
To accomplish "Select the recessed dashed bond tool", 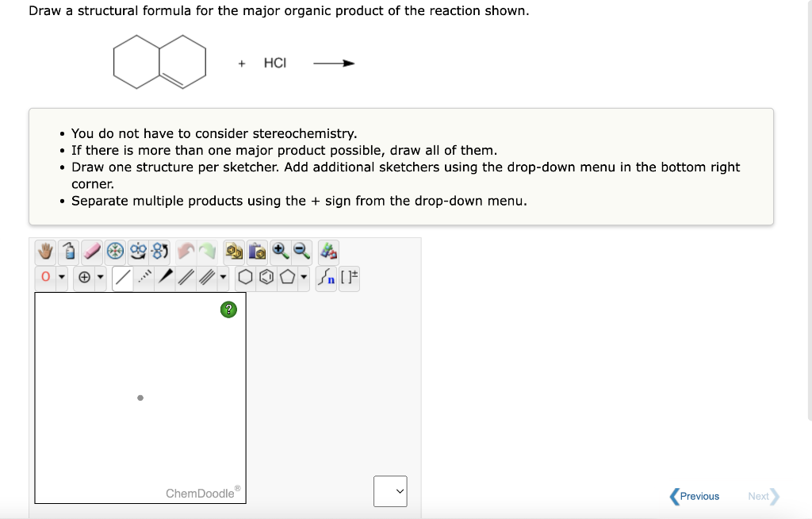I will [x=144, y=278].
